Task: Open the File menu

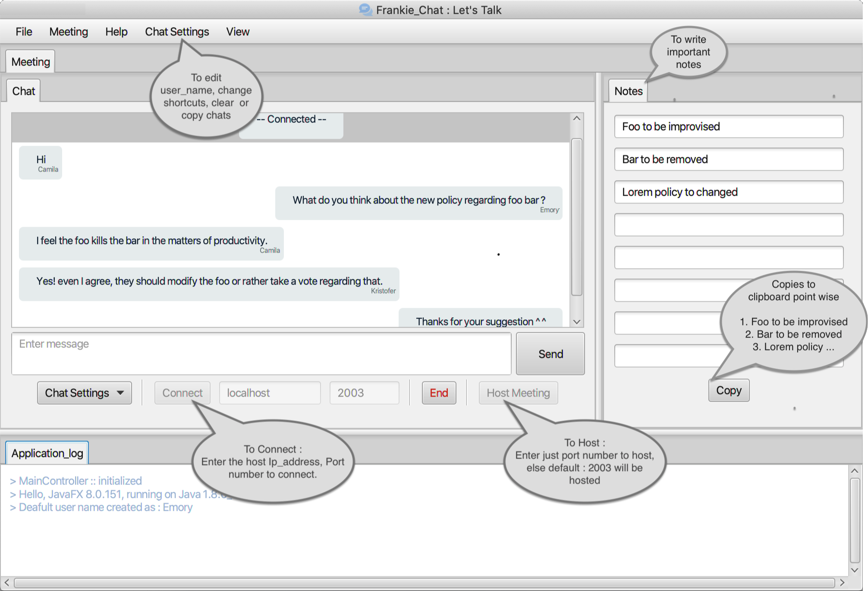Action: tap(24, 31)
